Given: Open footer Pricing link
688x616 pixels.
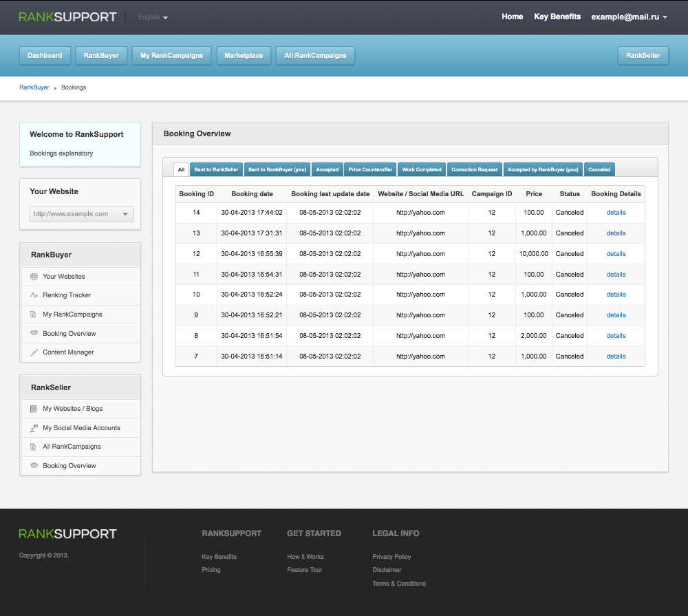Looking at the screenshot, I should (211, 570).
